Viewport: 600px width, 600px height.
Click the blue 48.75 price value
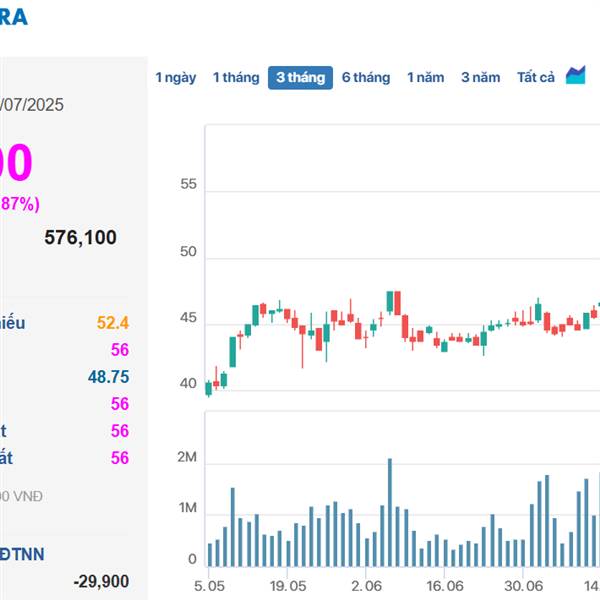click(109, 377)
